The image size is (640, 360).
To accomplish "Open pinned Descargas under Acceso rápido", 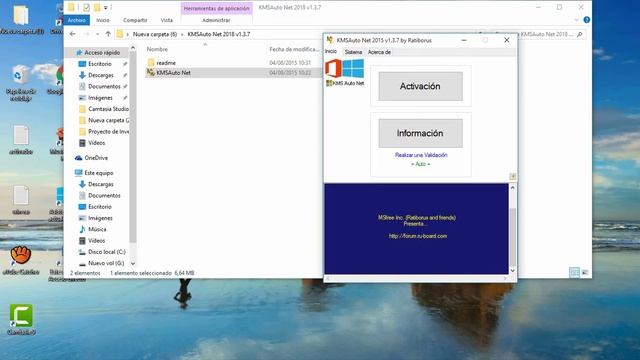I will click(100, 75).
